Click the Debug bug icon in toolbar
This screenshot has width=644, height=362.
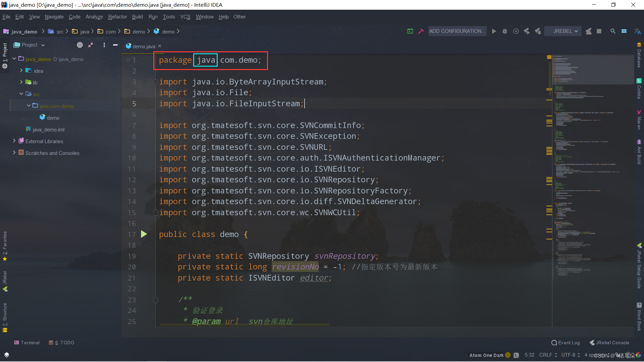click(x=505, y=31)
